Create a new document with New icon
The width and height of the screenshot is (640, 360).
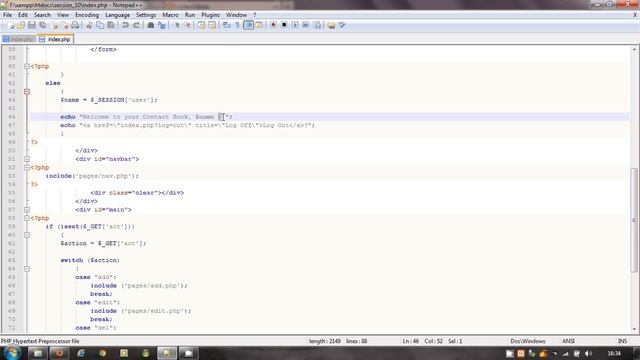[x=10, y=25]
